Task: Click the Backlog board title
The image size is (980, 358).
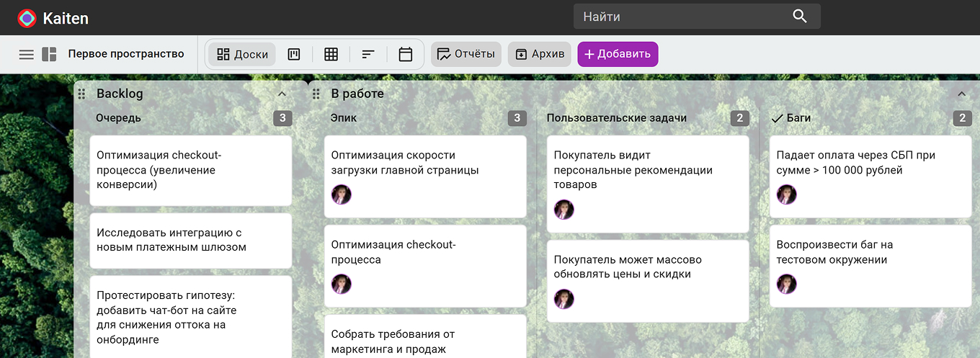Action: click(120, 94)
